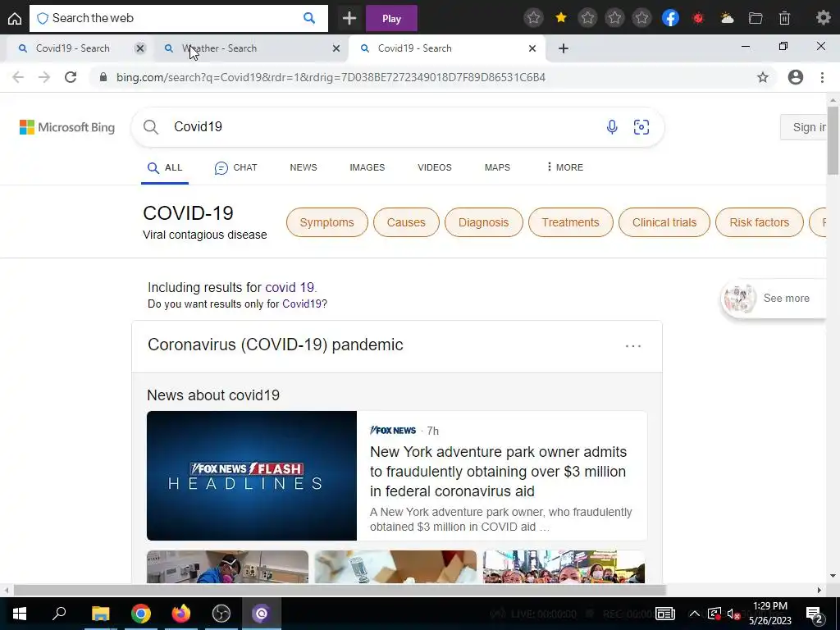This screenshot has width=840, height=630.
Task: Select the Risk factors pill
Action: click(x=759, y=222)
